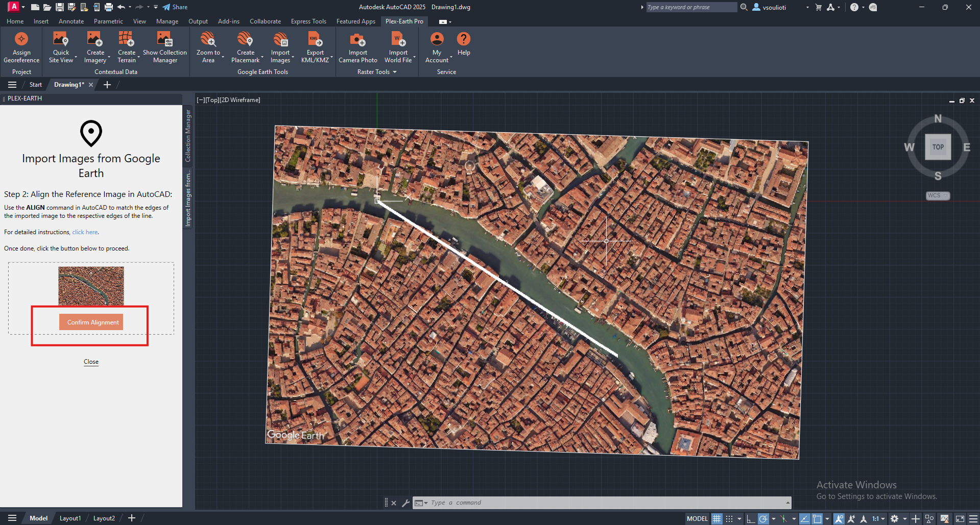The height and width of the screenshot is (525, 980).
Task: Toggle 2D object snap
Action: (x=817, y=518)
